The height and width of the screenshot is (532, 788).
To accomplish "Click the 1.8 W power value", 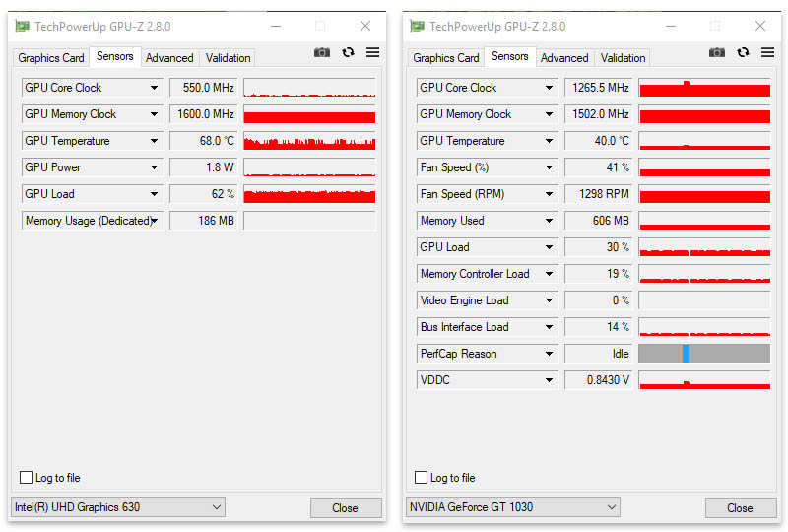I will [204, 167].
